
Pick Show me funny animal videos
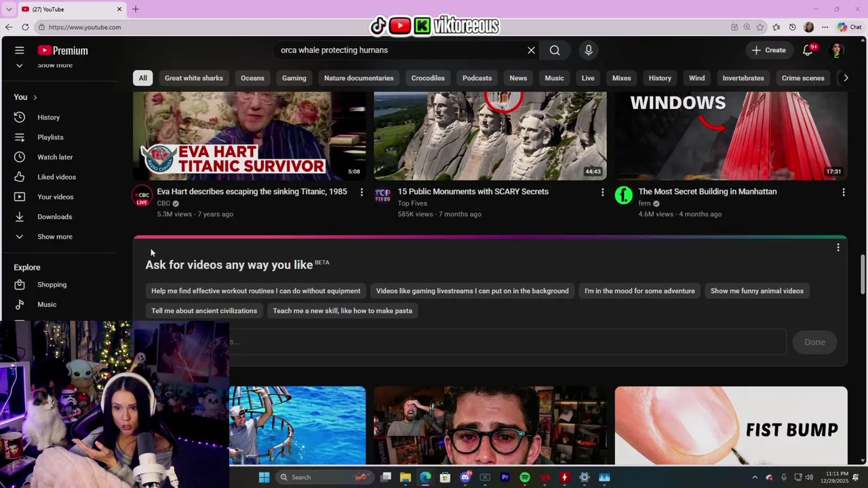pyautogui.click(x=757, y=291)
